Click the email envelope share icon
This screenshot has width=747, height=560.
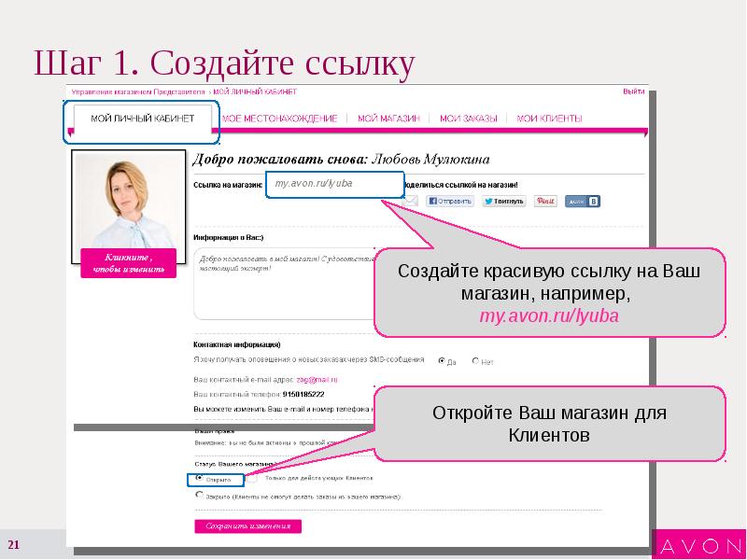tap(410, 202)
